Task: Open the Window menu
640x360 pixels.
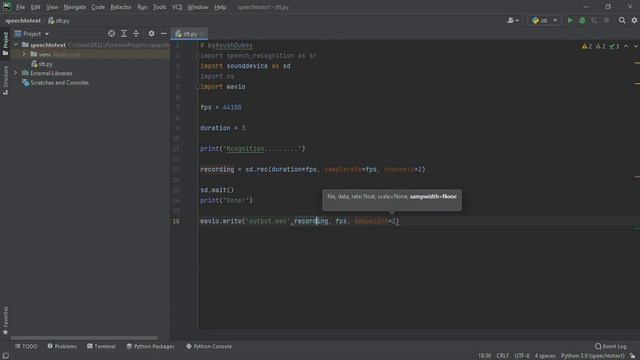Action: tap(198, 7)
